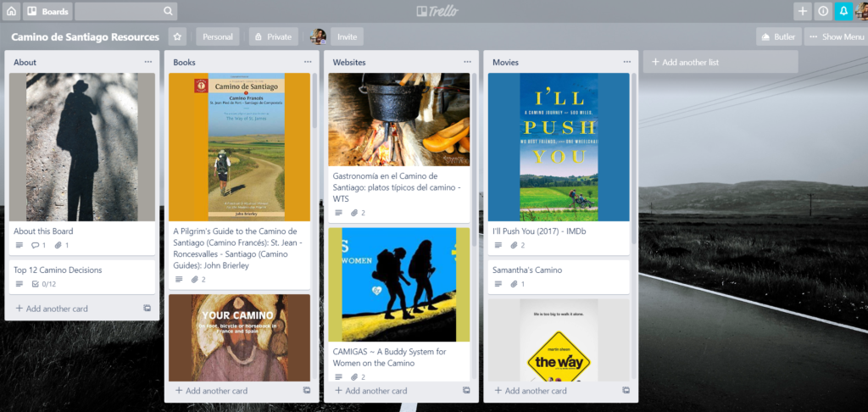Focus the top search field
The image size is (868, 412).
tap(125, 11)
